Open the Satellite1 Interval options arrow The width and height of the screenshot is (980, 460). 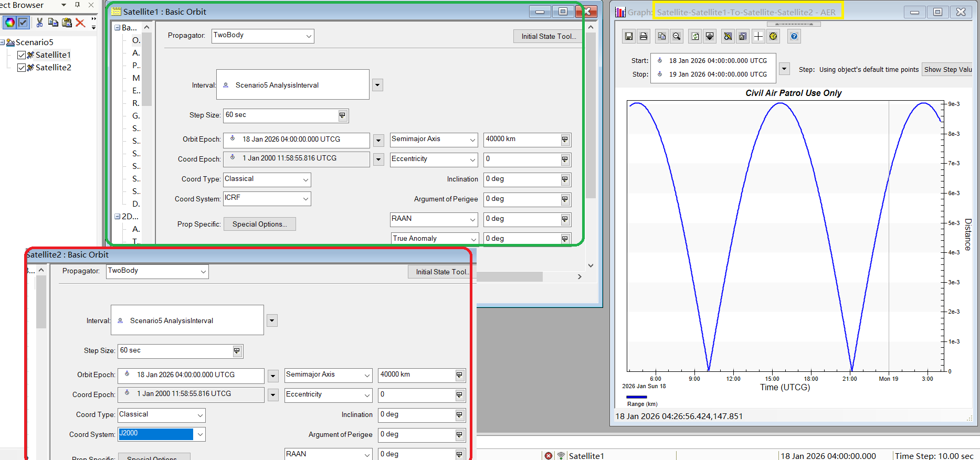click(377, 85)
